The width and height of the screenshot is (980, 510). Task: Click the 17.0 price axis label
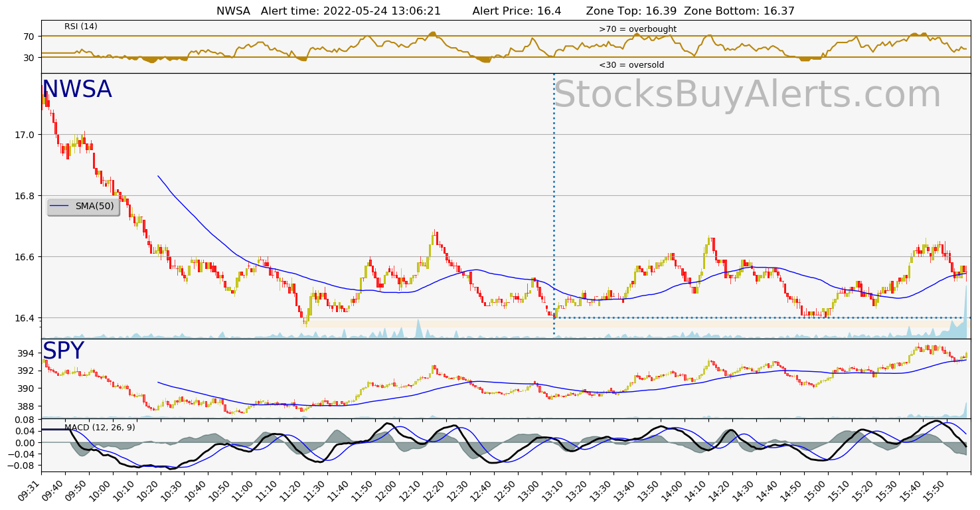coord(26,135)
